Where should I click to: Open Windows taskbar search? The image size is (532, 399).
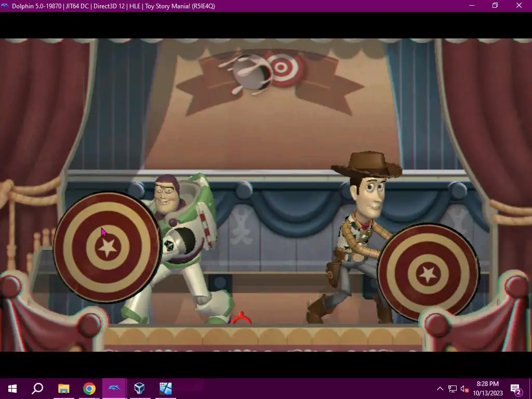(37, 389)
